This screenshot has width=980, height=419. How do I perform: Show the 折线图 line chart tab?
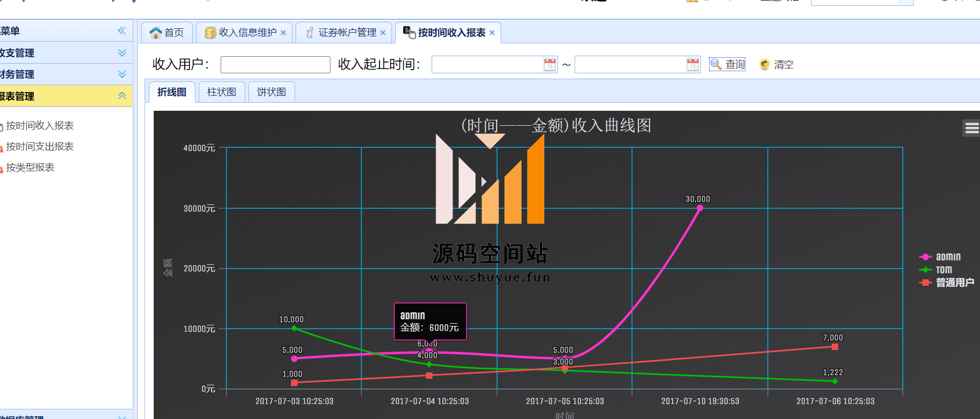pyautogui.click(x=172, y=92)
